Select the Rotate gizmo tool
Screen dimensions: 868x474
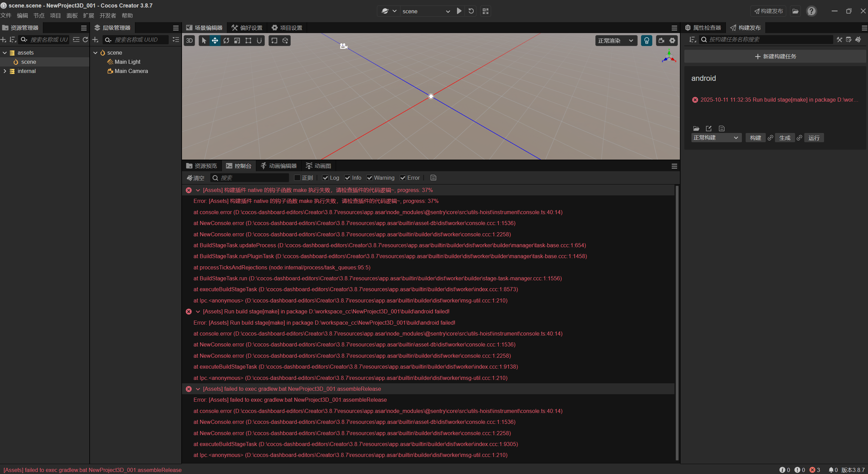click(226, 41)
